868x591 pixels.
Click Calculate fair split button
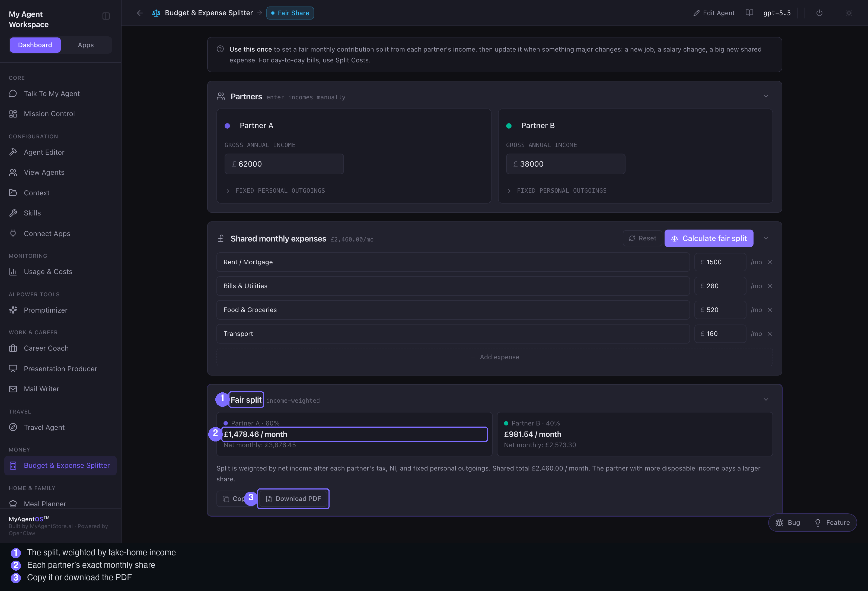709,238
